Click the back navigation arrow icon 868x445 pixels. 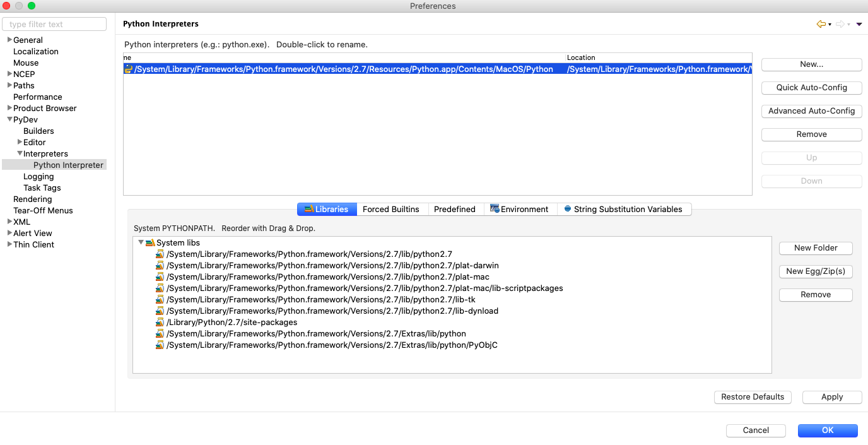pos(821,24)
